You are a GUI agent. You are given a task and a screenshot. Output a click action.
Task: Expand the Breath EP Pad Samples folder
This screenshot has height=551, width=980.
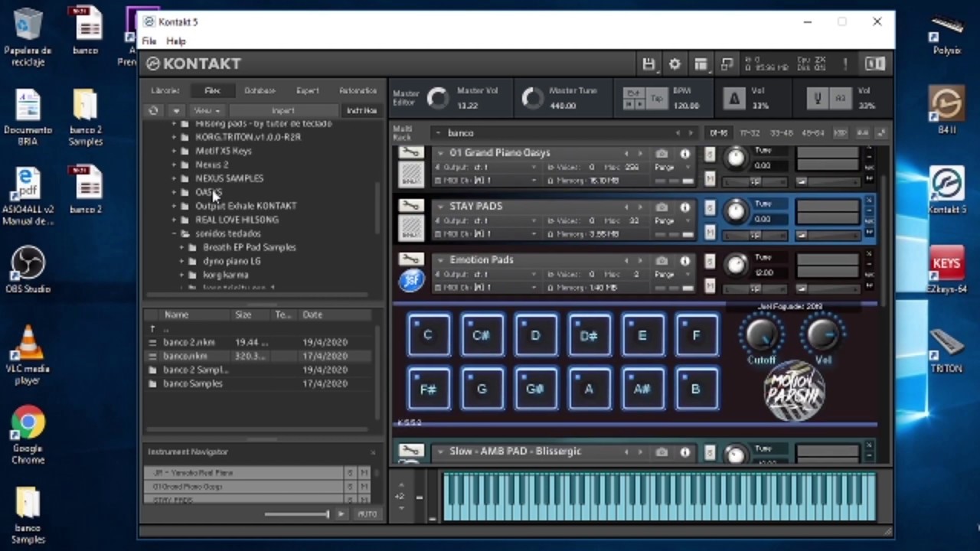182,247
